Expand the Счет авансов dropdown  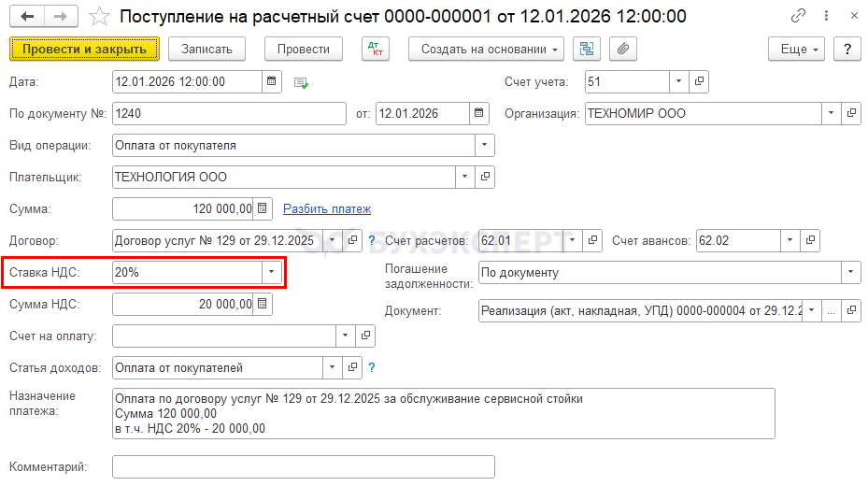pos(790,240)
